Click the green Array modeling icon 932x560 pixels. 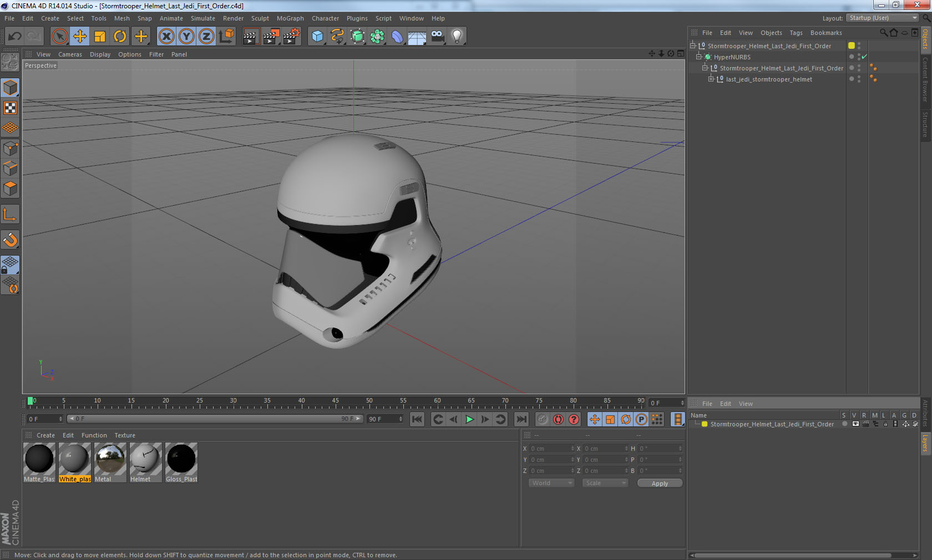pos(377,37)
